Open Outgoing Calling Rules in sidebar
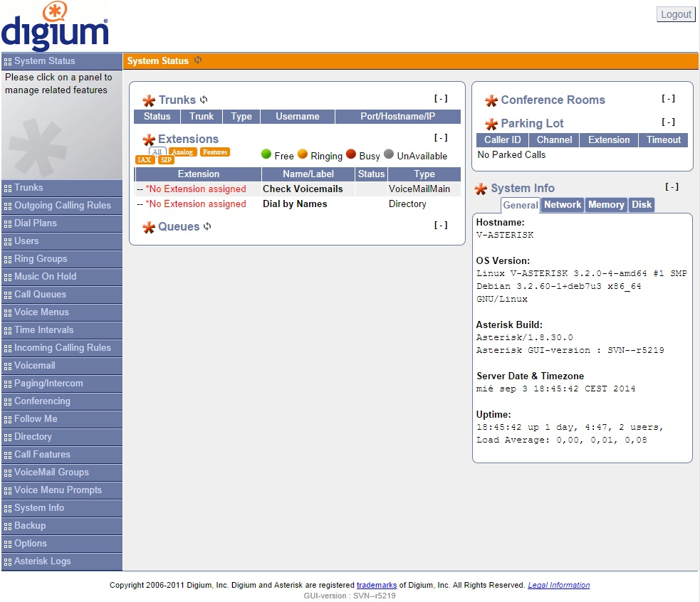700x602 pixels. pos(62,206)
